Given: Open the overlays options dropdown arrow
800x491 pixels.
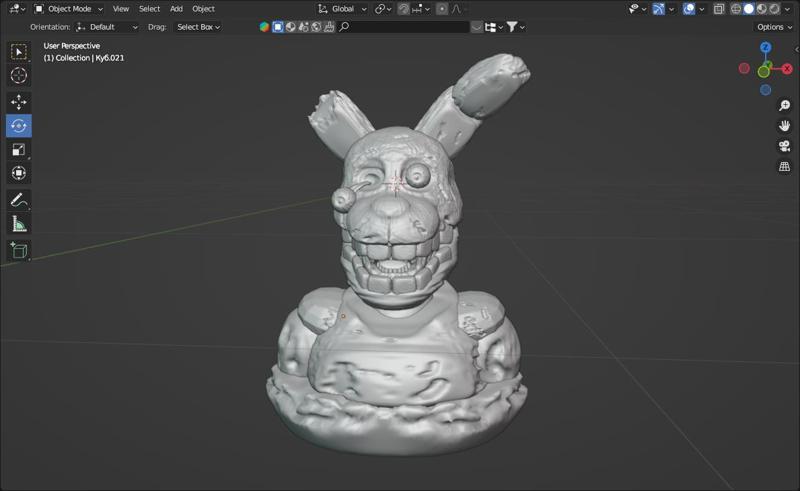Looking at the screenshot, I should click(x=702, y=9).
